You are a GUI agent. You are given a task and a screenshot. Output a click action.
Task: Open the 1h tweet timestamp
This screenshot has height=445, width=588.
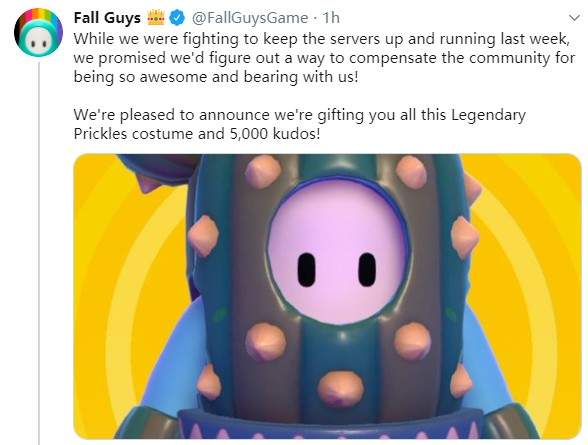331,18
